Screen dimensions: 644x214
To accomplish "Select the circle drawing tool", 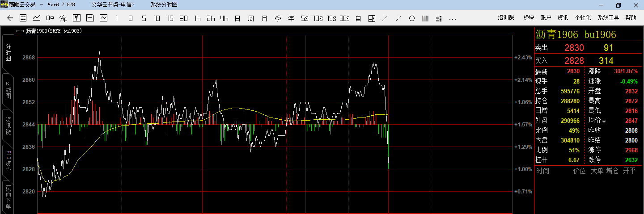I will (412, 18).
